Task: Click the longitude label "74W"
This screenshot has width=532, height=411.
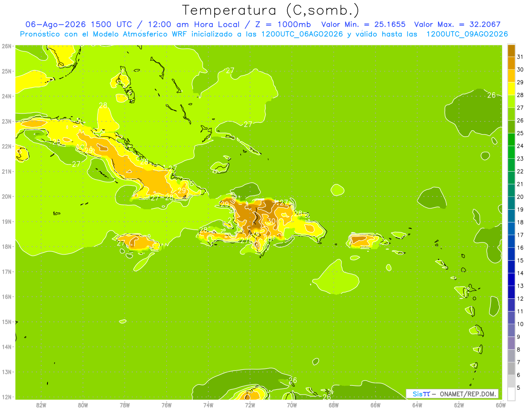Action: 208,405
